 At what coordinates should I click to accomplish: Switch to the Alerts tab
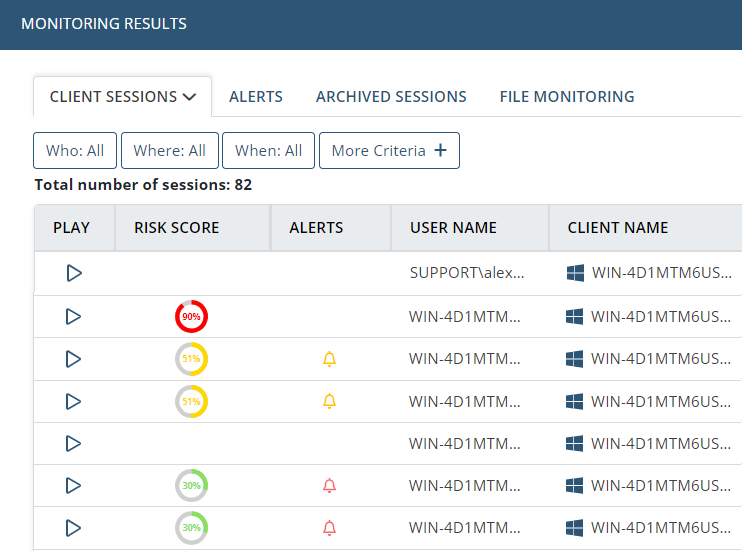256,97
